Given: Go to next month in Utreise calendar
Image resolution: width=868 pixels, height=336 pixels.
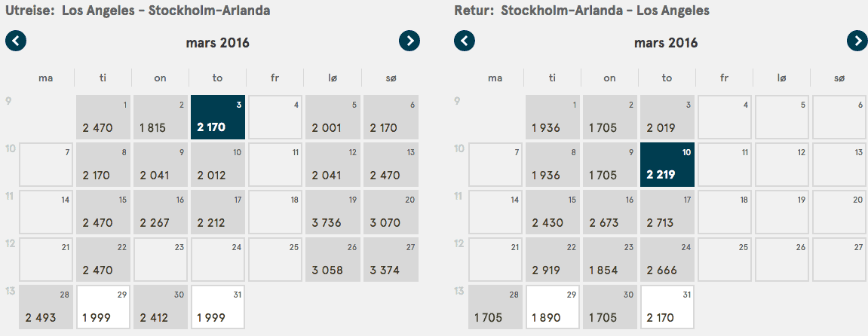Looking at the screenshot, I should (409, 41).
